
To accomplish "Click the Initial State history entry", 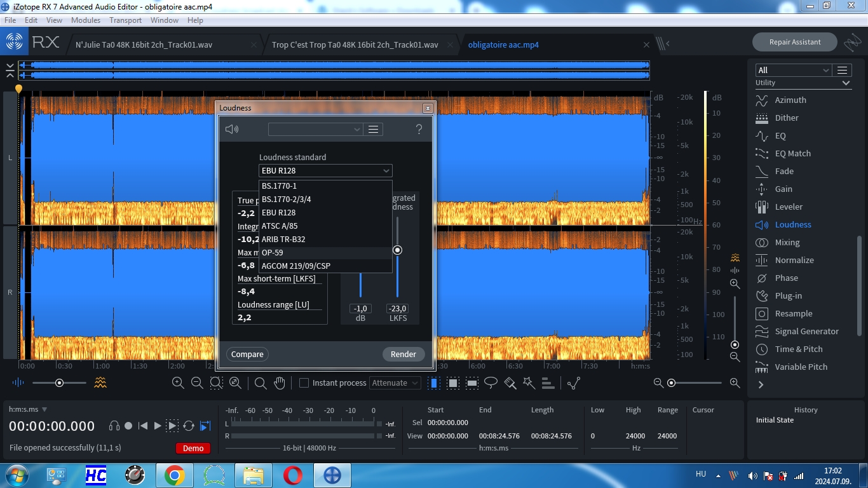I will point(775,420).
